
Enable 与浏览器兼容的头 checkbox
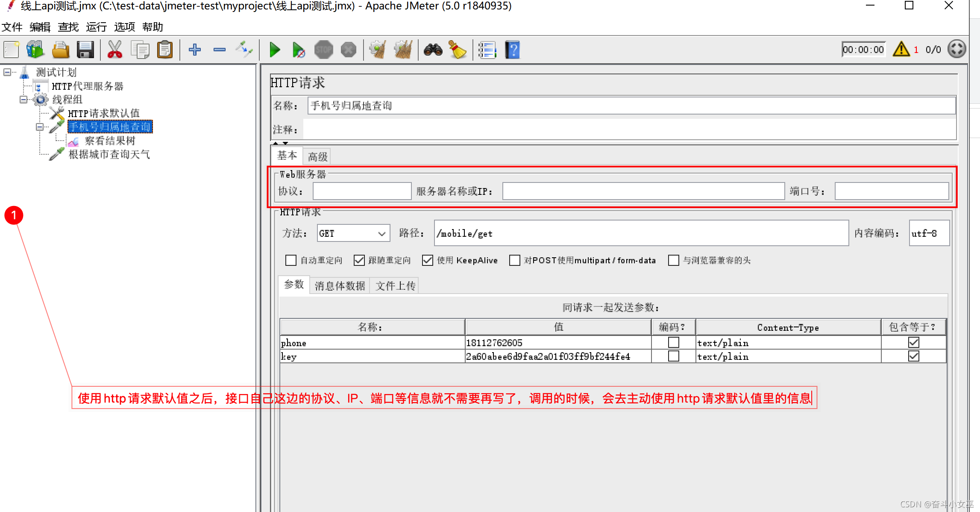click(x=674, y=260)
